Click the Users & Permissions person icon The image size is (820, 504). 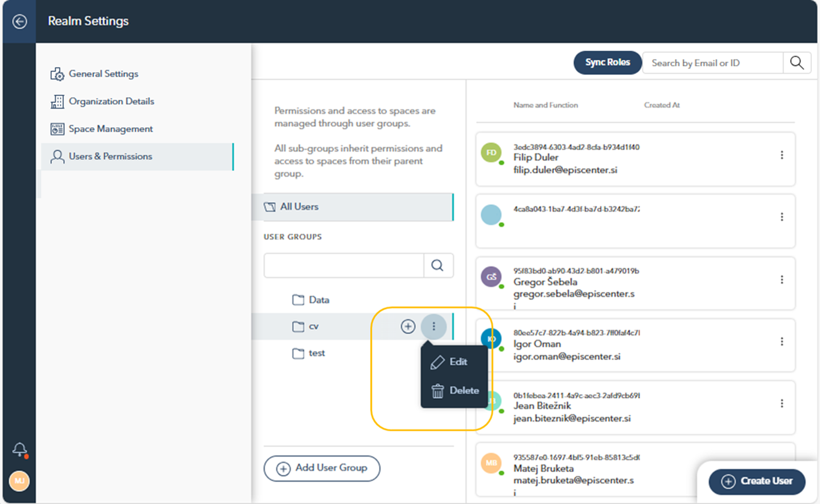[x=57, y=156]
